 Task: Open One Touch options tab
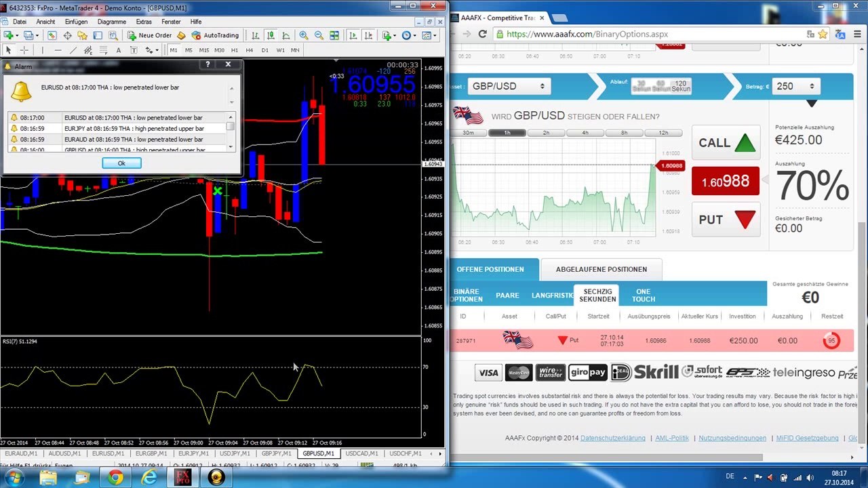(x=644, y=296)
